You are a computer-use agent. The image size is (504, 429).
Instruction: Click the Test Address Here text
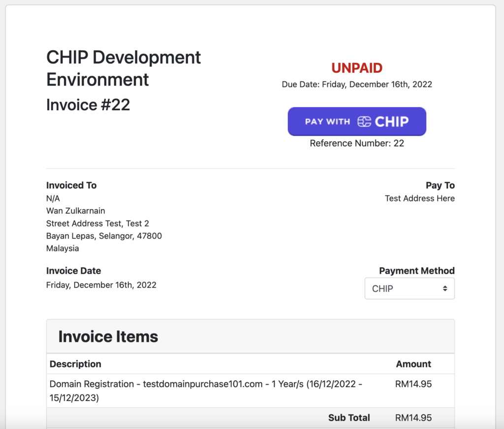point(420,198)
